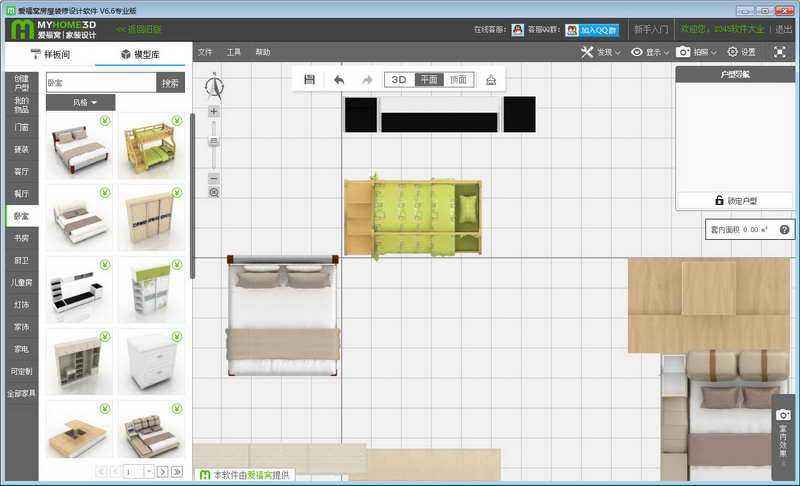Click the 锁定户型 lock layout button

point(735,200)
